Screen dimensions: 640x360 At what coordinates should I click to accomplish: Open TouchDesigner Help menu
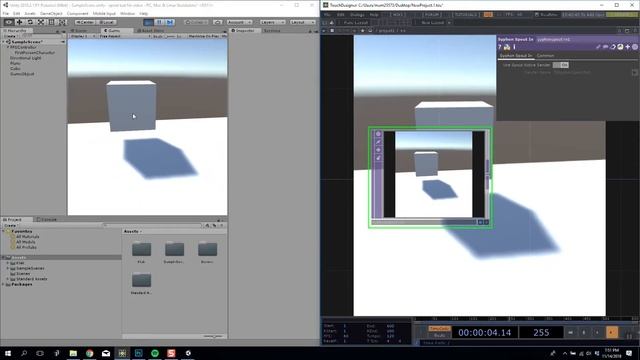click(x=373, y=15)
